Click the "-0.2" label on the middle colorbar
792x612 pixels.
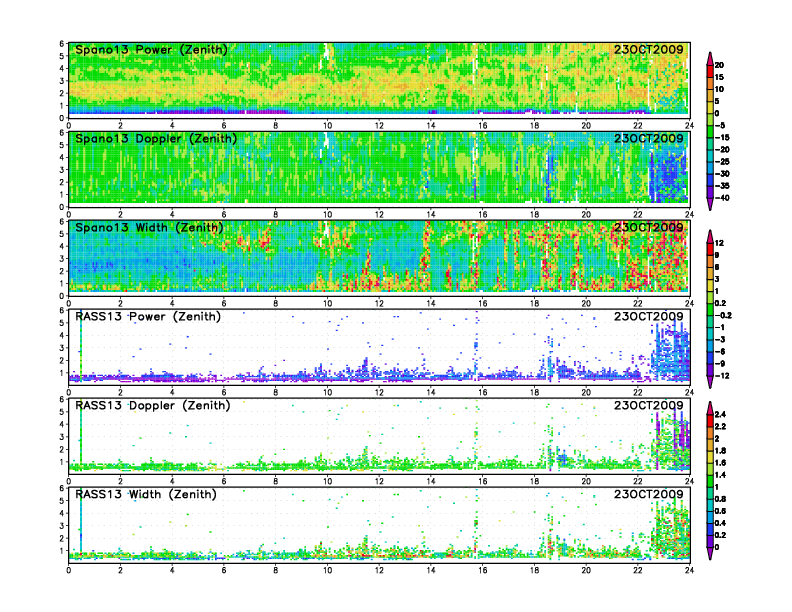coord(724,316)
